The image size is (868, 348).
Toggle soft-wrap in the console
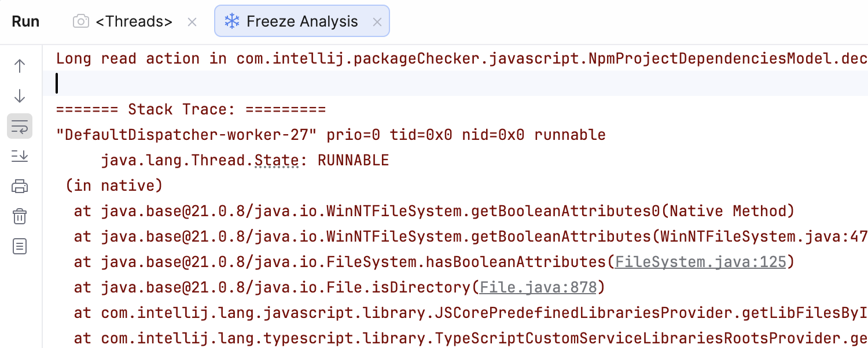tap(20, 126)
